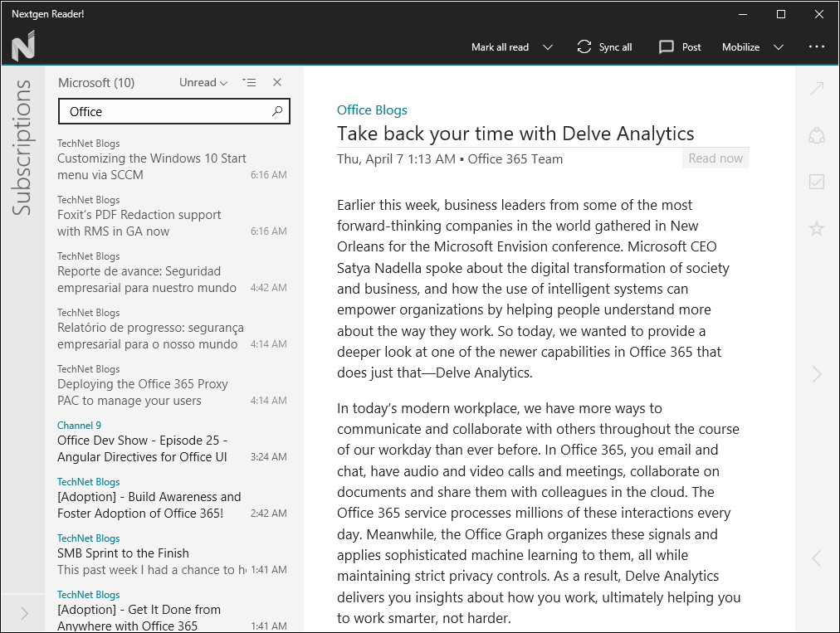Expand the Mark all read dropdown arrow
This screenshot has width=840, height=633.
(548, 47)
